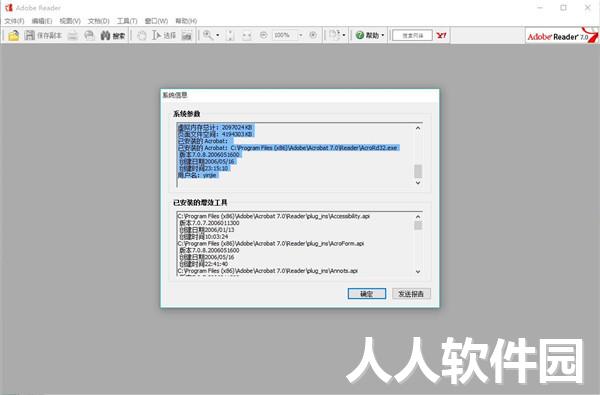This screenshot has height=395, width=600.
Task: Click the Print icon in toolbar
Action: click(73, 36)
